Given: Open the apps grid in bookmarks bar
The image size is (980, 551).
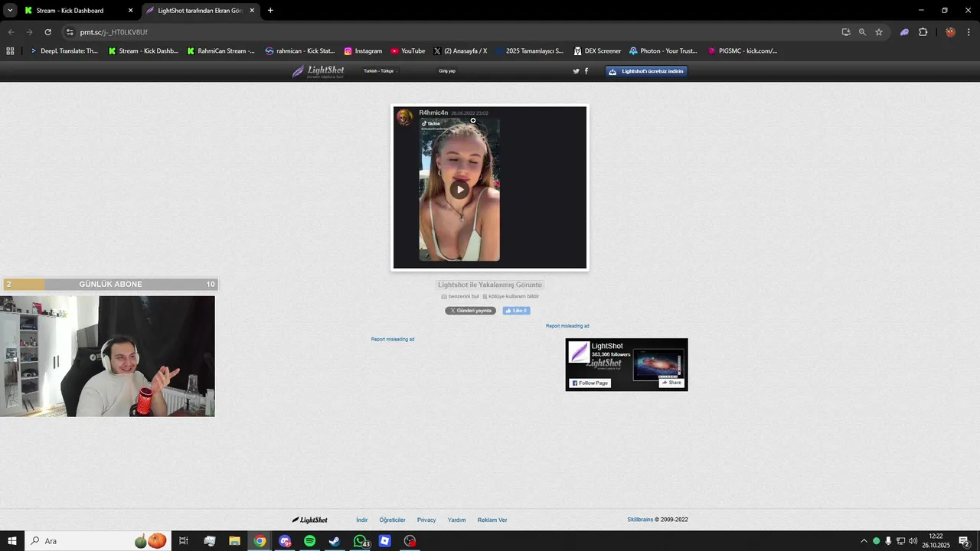Looking at the screenshot, I should (x=10, y=51).
